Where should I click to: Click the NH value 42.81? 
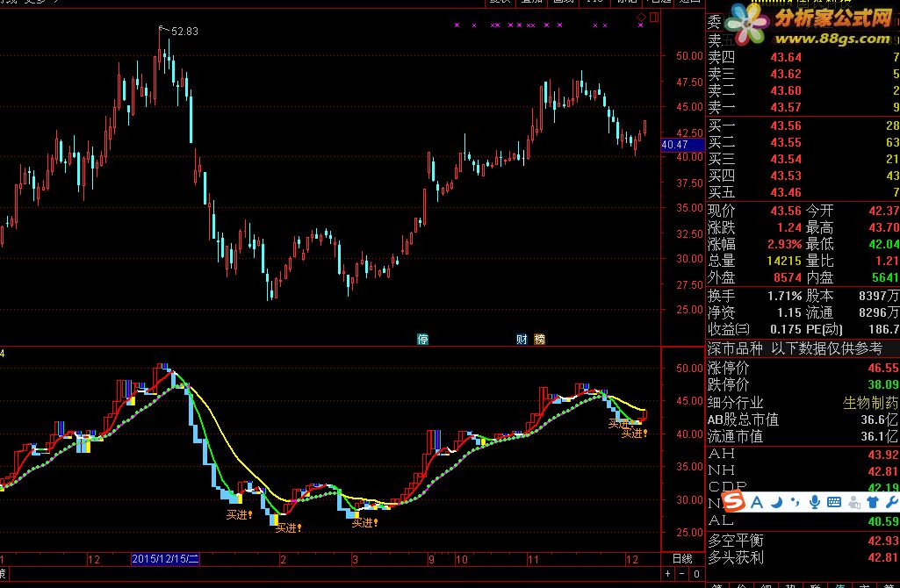tap(883, 471)
